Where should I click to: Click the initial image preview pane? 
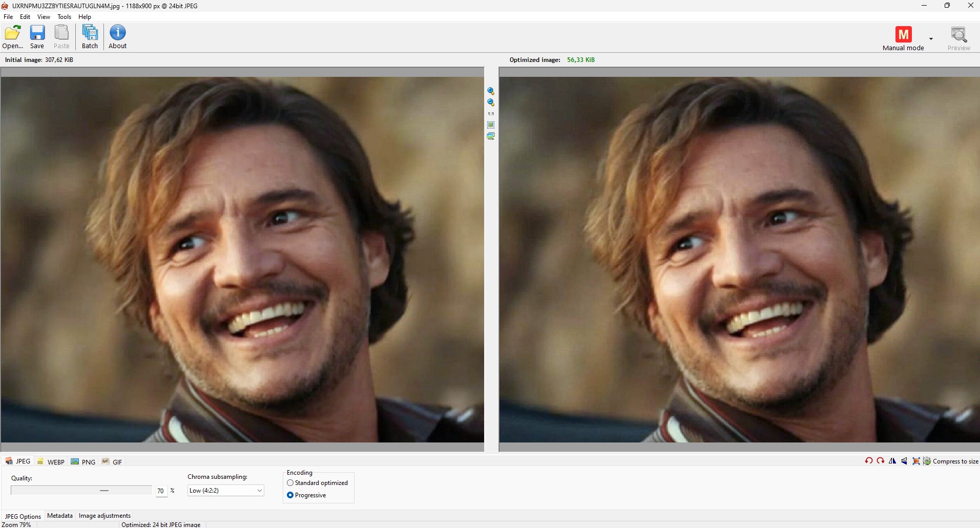tap(242, 260)
